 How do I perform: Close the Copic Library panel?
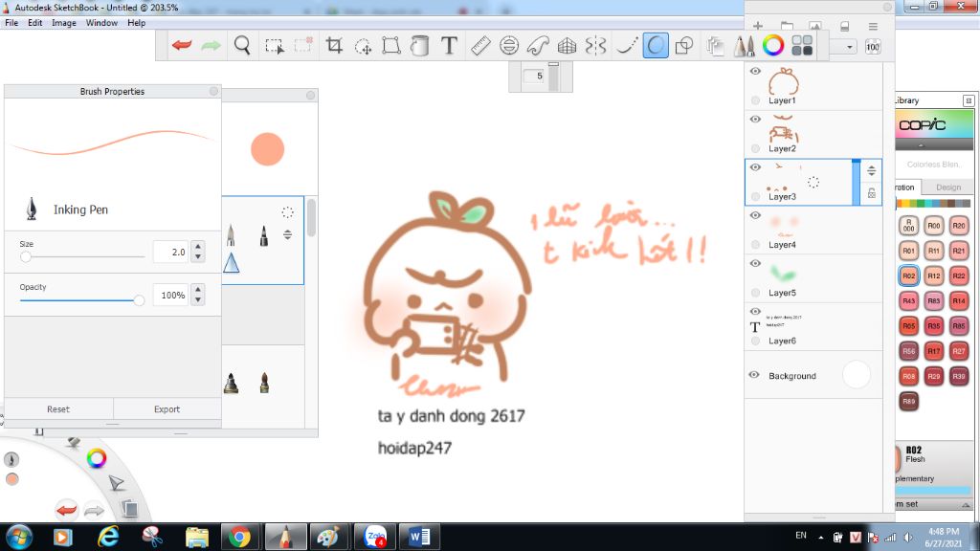pyautogui.click(x=969, y=100)
